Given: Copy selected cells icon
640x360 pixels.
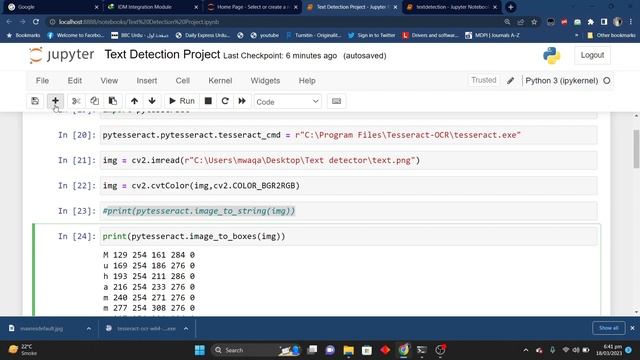Looking at the screenshot, I should [94, 101].
